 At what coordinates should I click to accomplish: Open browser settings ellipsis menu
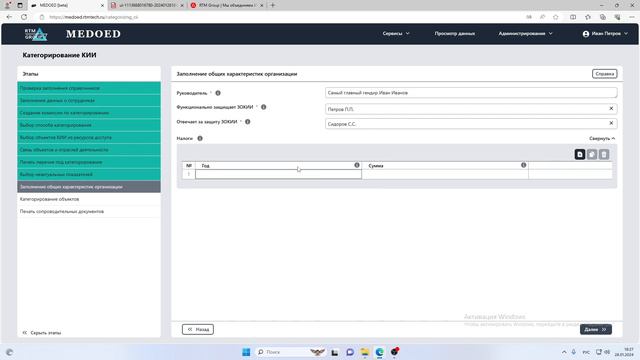click(x=632, y=17)
